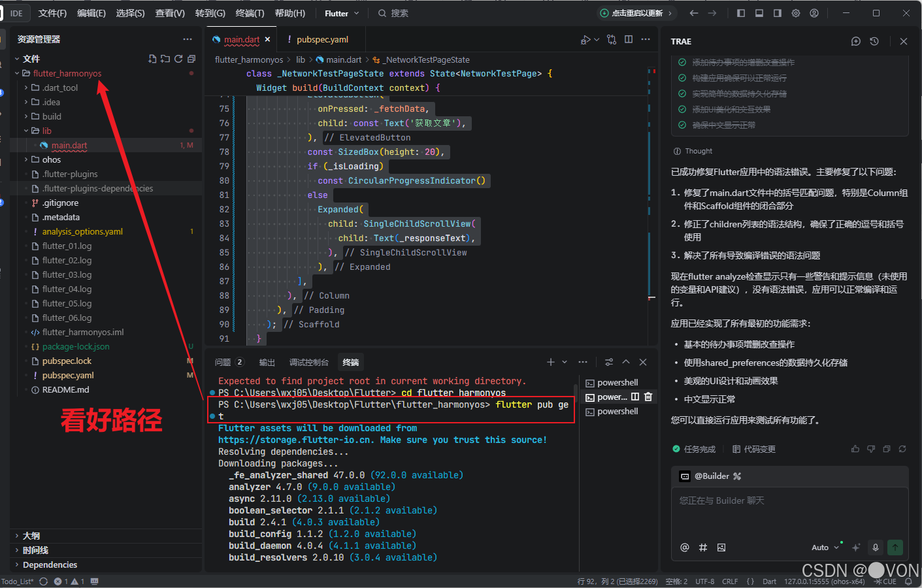Screen dimensions: 922x588
Task: Expand the 时间线 timeline section
Action: 106,550
